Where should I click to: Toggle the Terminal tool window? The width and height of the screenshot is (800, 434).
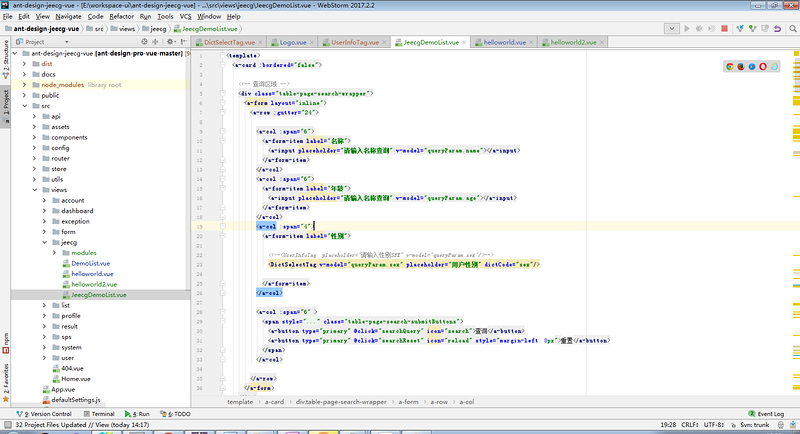(99, 413)
